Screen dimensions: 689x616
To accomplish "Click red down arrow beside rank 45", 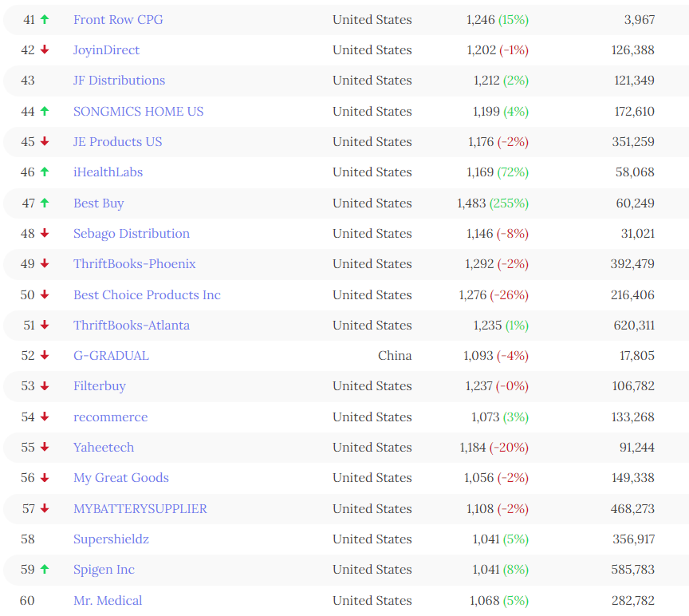I will coord(45,141).
